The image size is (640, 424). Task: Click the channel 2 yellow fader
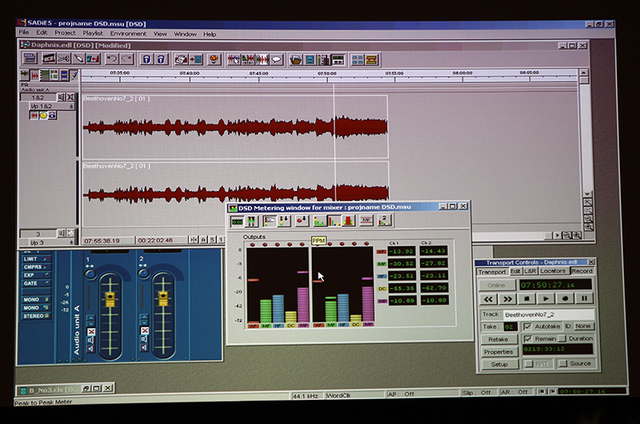coord(161,299)
